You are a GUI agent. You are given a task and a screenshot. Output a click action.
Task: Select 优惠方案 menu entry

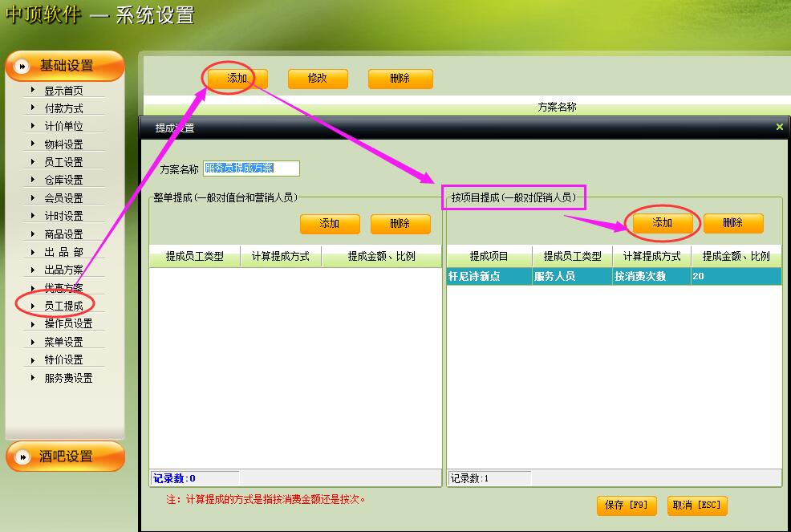[63, 288]
